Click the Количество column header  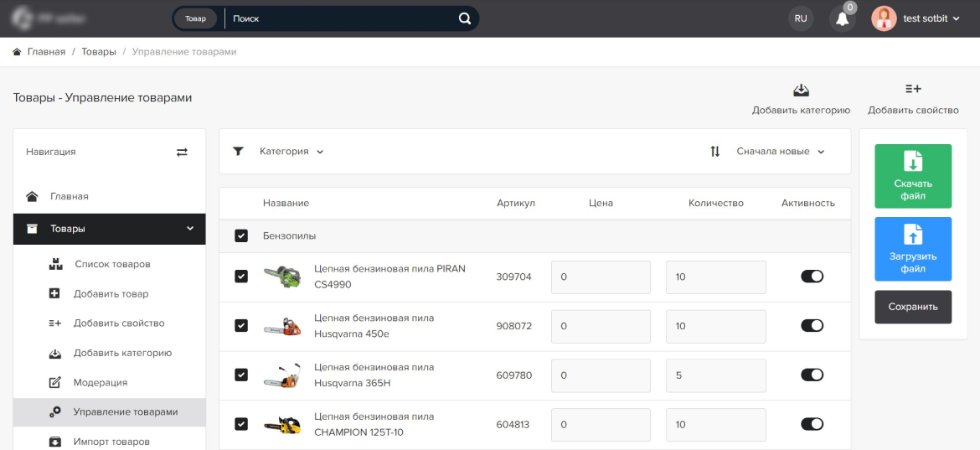tap(715, 203)
